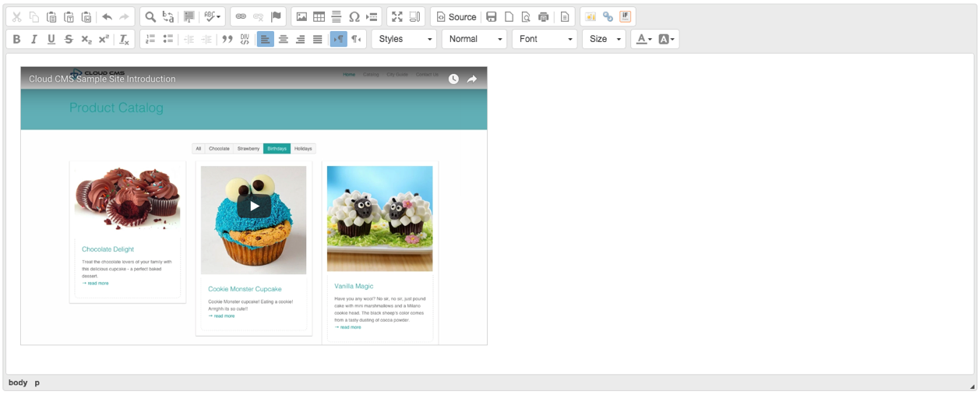Select the body element in path bar

[18, 383]
